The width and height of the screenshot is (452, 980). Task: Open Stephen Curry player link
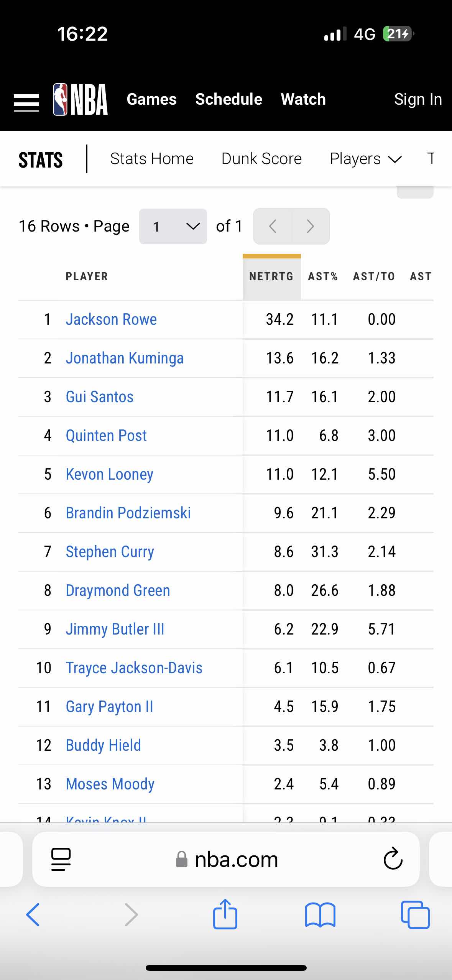110,552
